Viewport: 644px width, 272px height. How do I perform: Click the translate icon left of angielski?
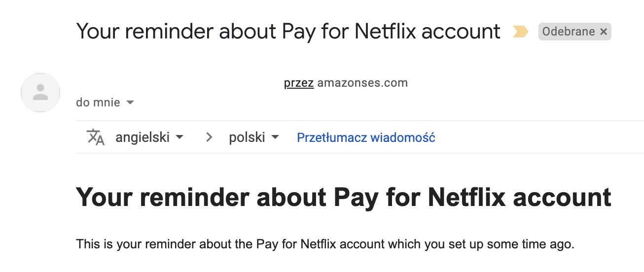pos(96,137)
